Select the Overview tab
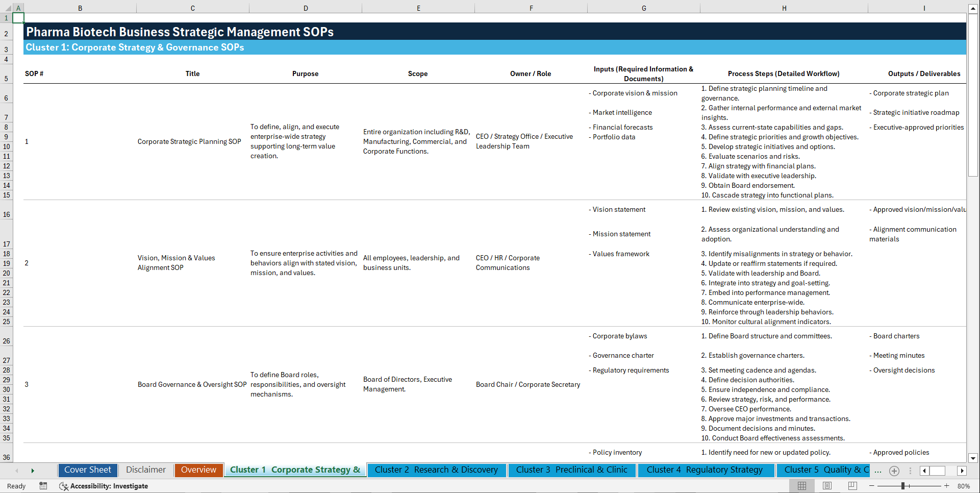 pos(198,470)
